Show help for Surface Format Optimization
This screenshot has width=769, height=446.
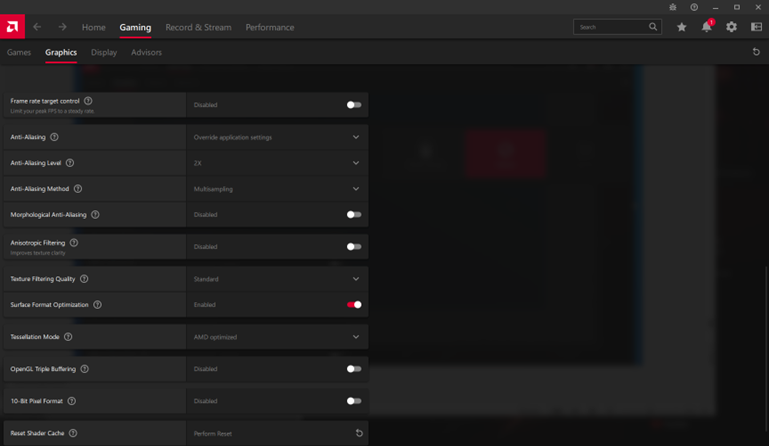pos(98,305)
